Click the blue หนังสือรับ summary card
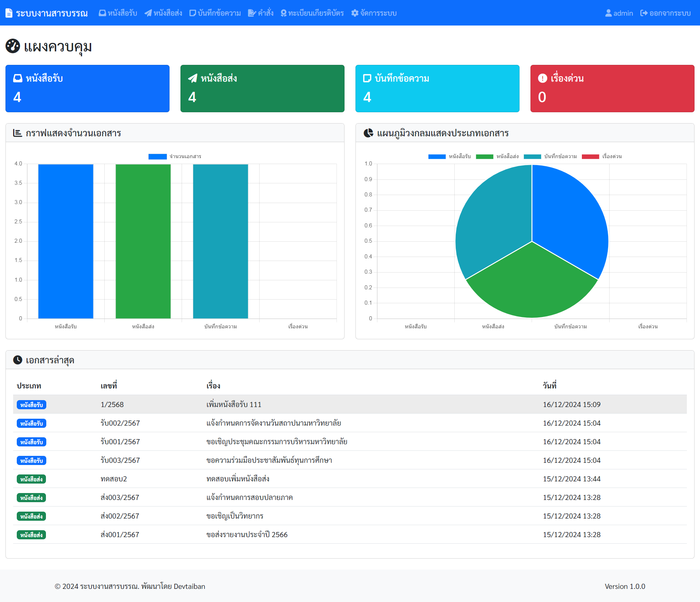 click(87, 89)
